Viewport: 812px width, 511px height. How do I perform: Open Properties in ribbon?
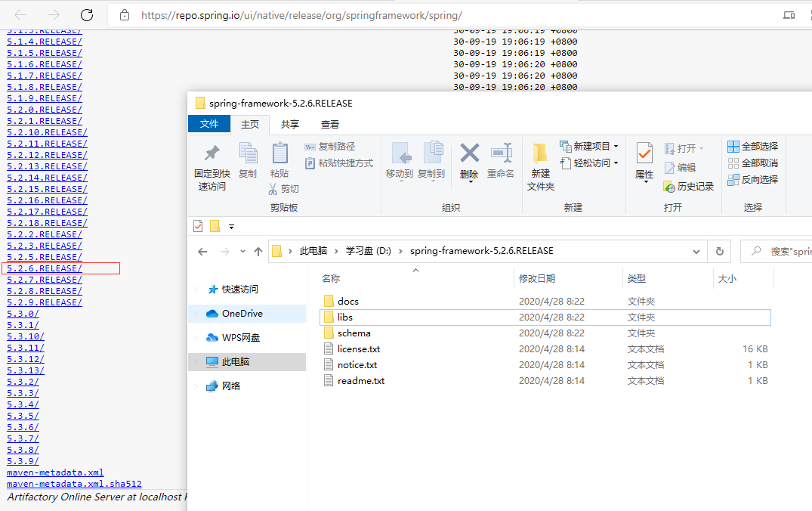point(644,162)
